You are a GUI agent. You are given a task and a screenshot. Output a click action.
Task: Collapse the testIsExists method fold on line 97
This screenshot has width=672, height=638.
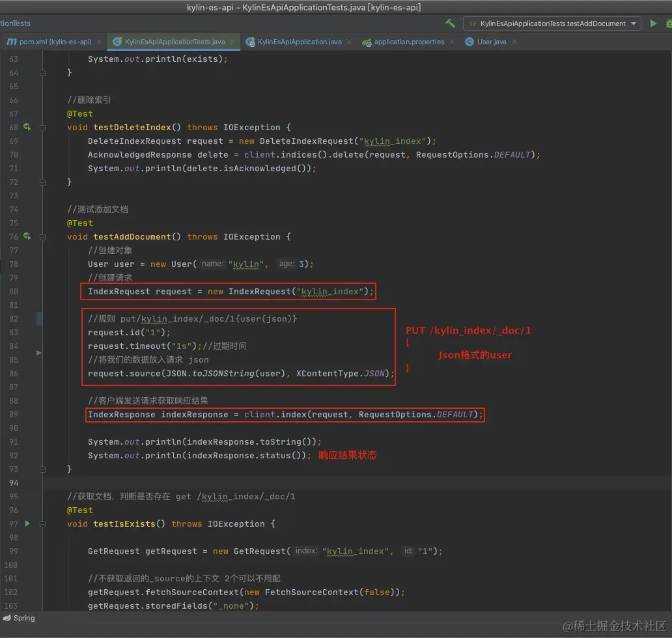(43, 524)
